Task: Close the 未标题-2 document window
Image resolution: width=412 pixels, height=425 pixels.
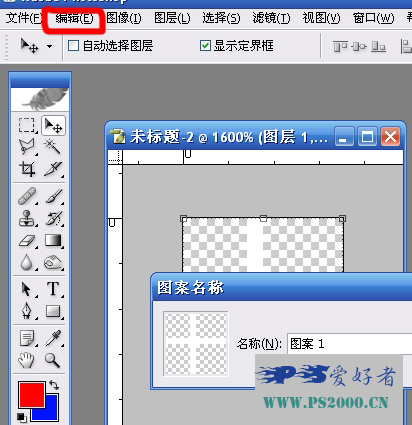Action: 390,136
